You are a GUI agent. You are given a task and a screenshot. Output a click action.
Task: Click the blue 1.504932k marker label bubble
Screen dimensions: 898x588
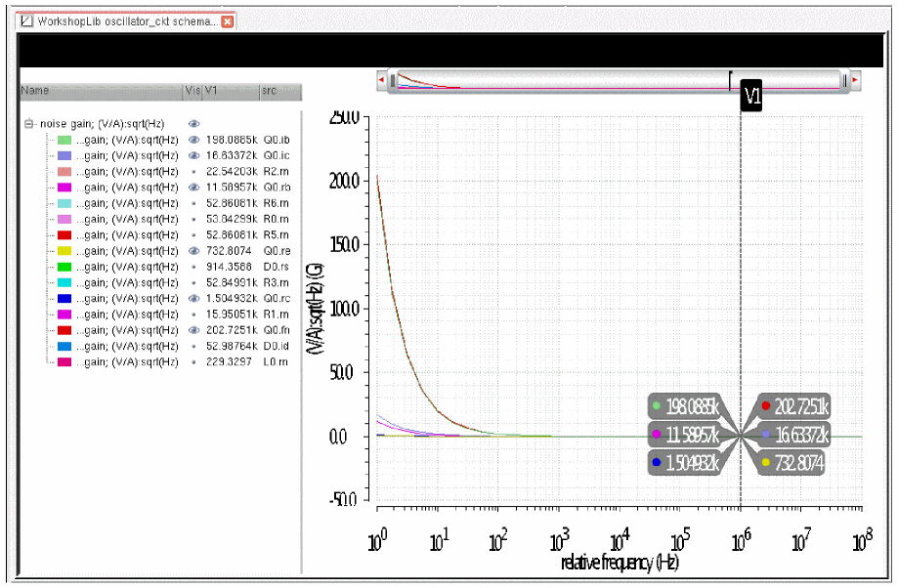[x=688, y=463]
